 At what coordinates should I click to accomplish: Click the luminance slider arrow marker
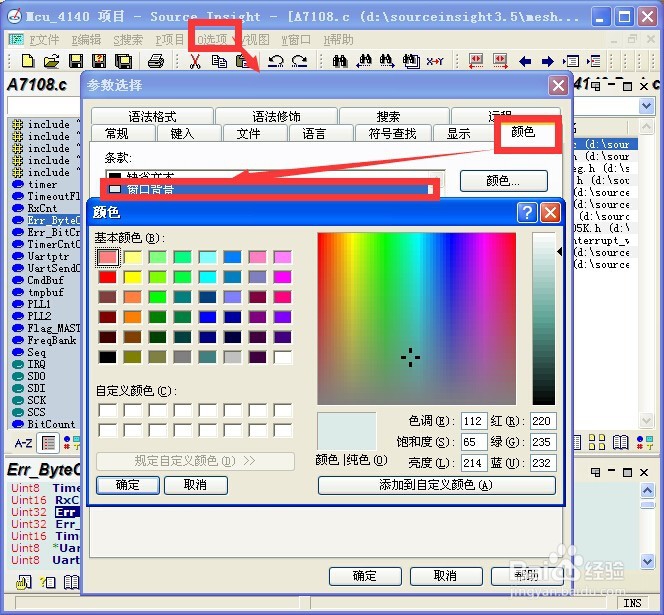click(559, 252)
